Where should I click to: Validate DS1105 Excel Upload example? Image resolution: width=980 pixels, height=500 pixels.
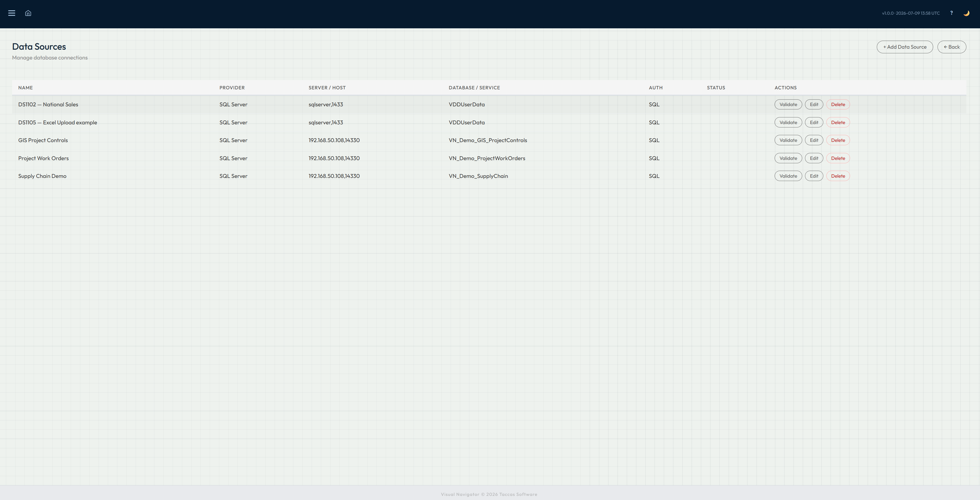point(788,122)
